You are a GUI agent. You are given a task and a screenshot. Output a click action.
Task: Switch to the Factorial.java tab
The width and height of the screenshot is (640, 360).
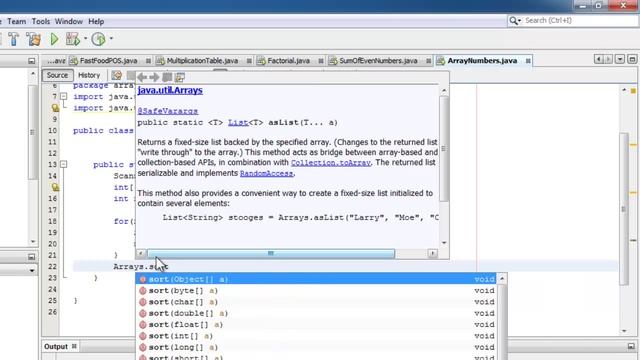click(288, 61)
